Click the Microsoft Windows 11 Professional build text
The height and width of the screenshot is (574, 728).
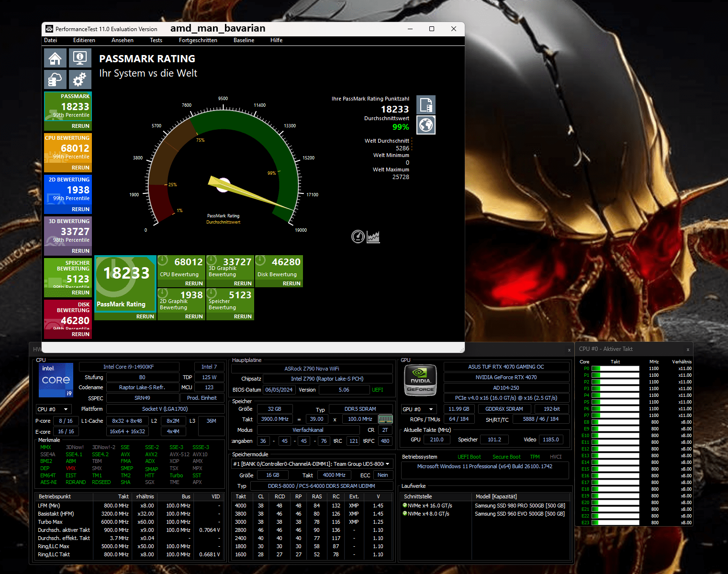[485, 466]
